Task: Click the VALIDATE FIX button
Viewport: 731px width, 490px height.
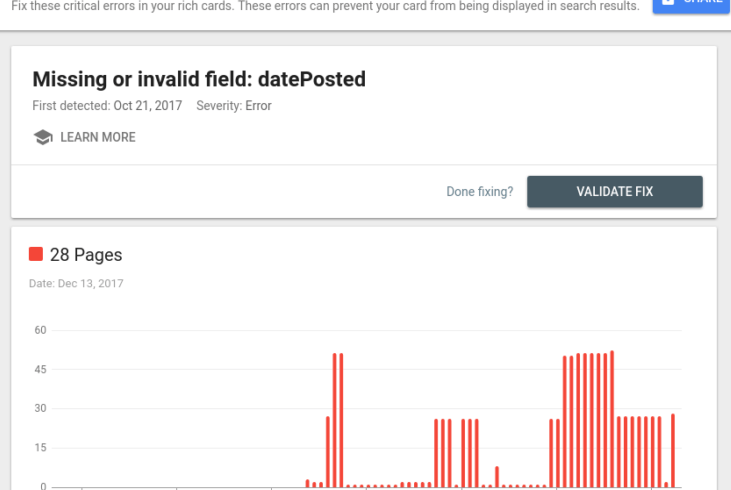Action: 614,192
